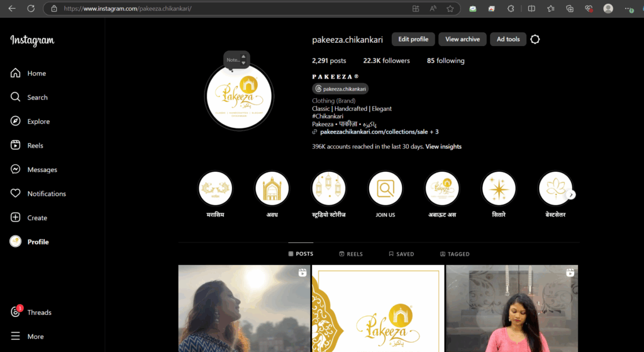Click the Instagram logo
This screenshot has width=644, height=352.
click(32, 40)
